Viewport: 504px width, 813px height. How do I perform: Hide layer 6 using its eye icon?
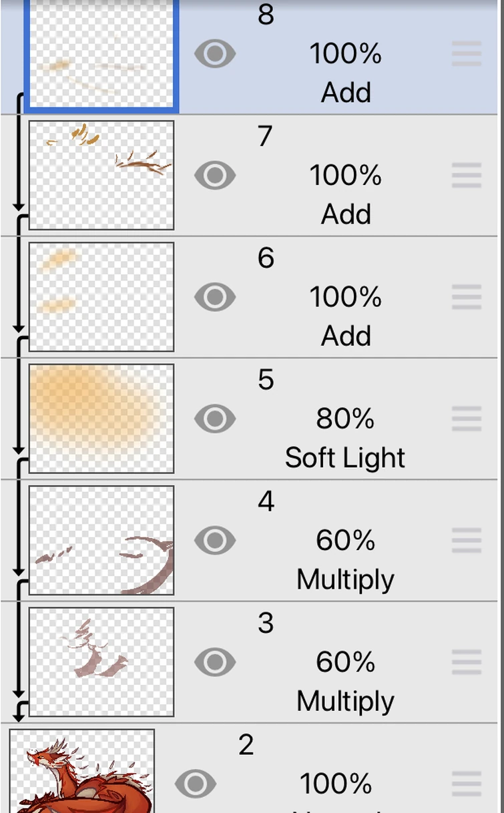pyautogui.click(x=215, y=297)
